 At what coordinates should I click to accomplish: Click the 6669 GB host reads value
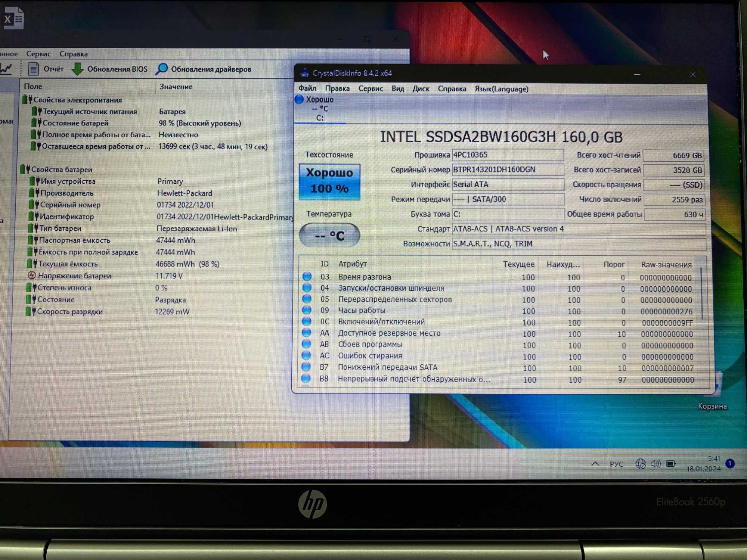673,156
